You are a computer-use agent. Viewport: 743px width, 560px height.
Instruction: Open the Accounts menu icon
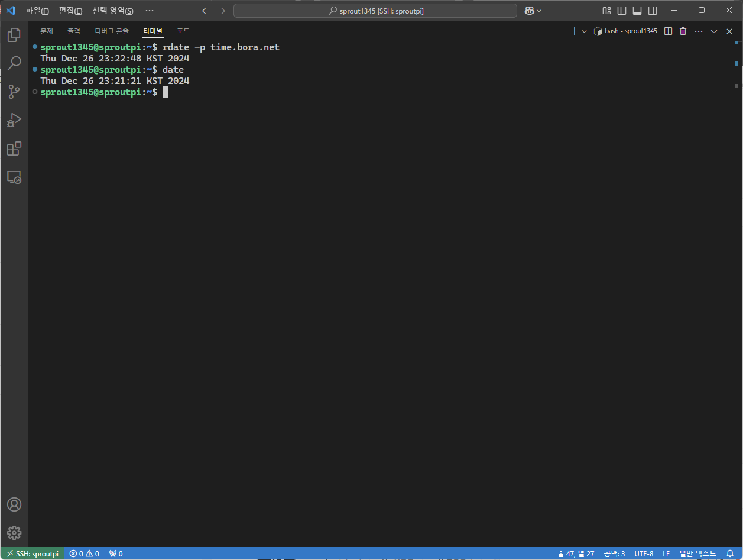click(x=14, y=504)
